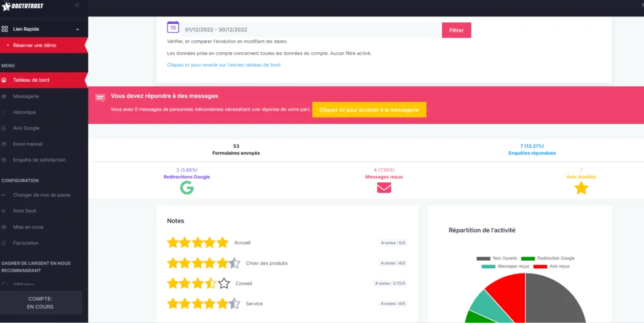Image resolution: width=644 pixels, height=323 pixels.
Task: Click the Enquête de satisfaction icon
Action: (x=4, y=160)
